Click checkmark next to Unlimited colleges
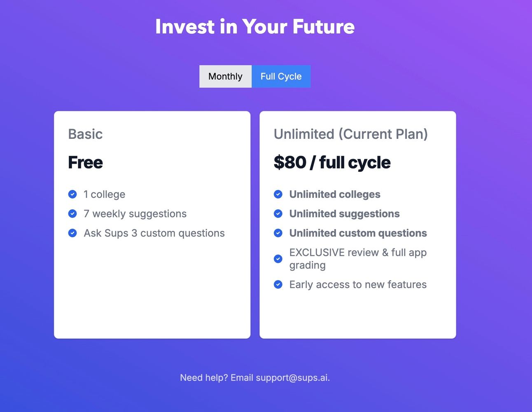The image size is (532, 412). 278,194
